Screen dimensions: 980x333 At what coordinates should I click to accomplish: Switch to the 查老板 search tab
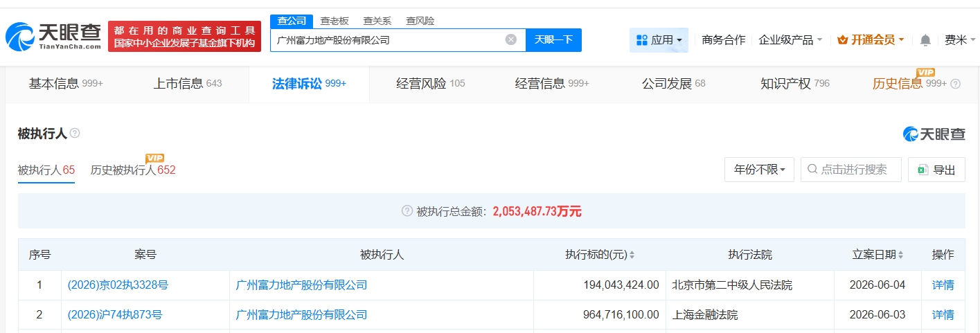pyautogui.click(x=335, y=21)
